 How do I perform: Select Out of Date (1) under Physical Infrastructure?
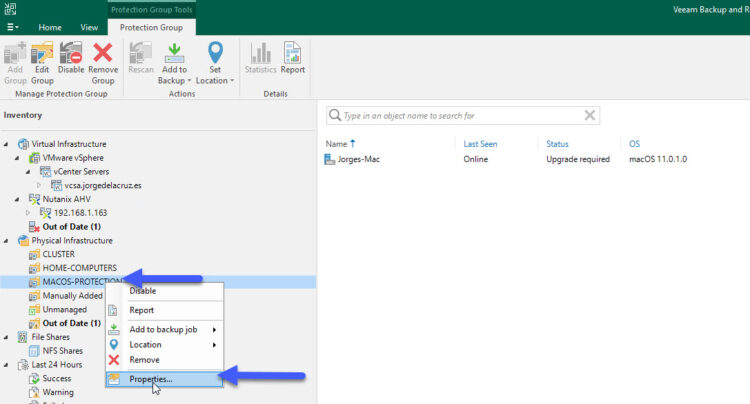[x=71, y=323]
